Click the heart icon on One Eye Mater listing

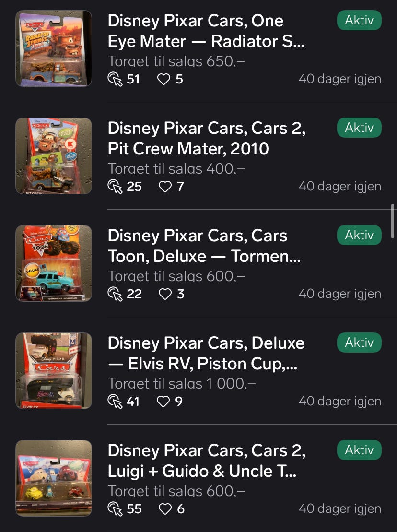point(164,79)
